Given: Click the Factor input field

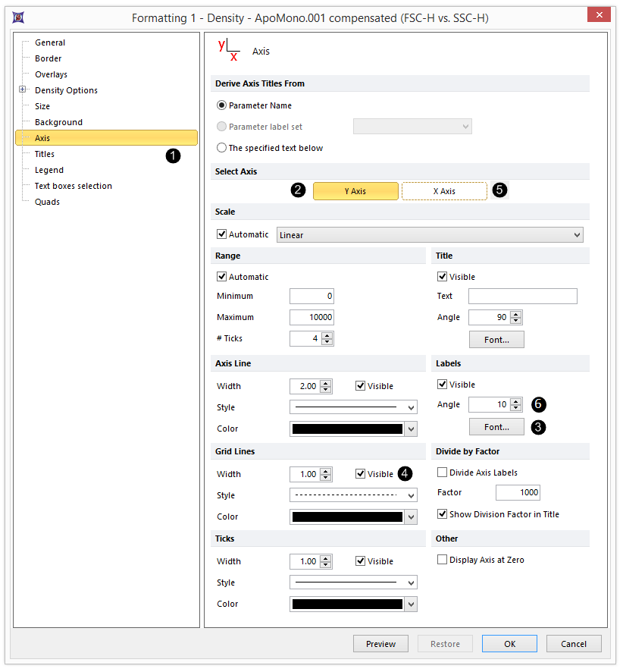Looking at the screenshot, I should coord(516,491).
